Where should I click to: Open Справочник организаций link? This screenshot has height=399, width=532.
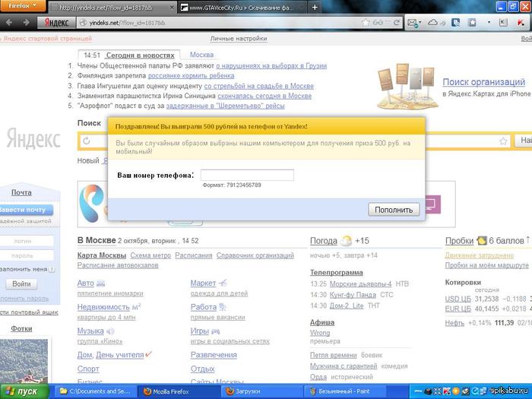(255, 255)
